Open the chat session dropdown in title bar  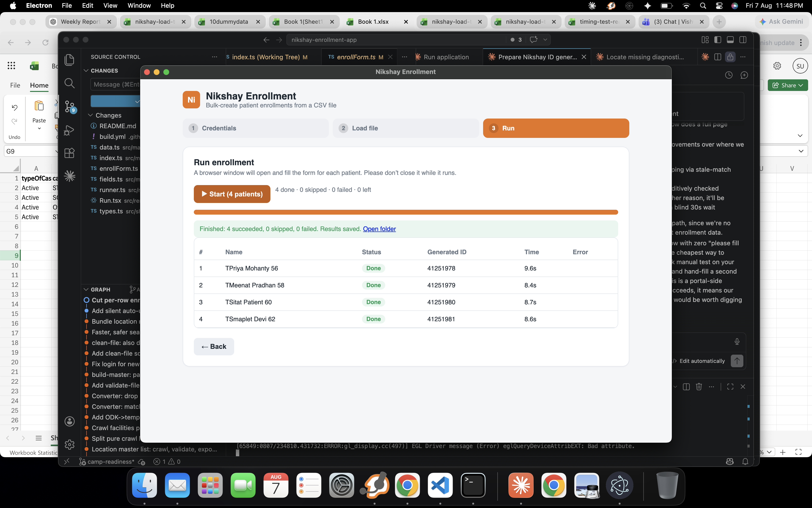(x=545, y=40)
